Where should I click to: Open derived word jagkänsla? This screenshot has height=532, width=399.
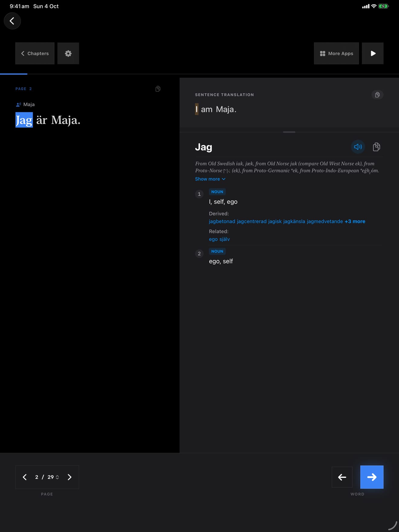(x=294, y=221)
